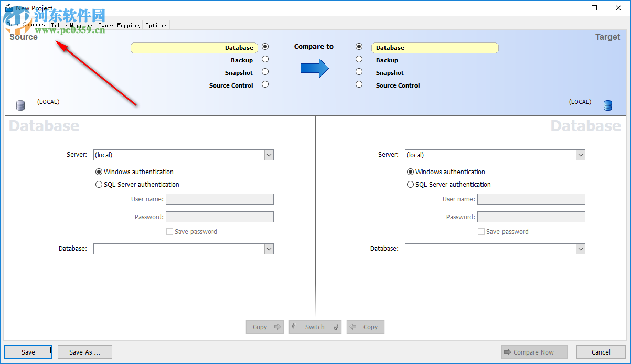Select Backup as the target data source

(x=359, y=59)
